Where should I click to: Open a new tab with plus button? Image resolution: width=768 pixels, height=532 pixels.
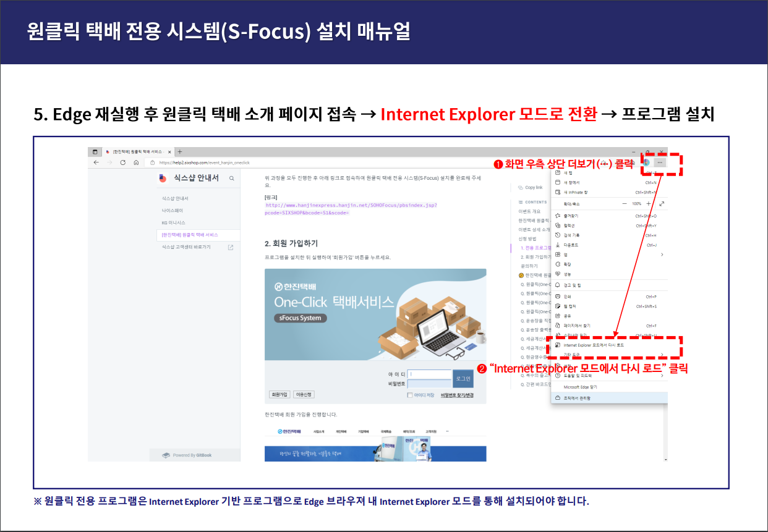point(180,151)
